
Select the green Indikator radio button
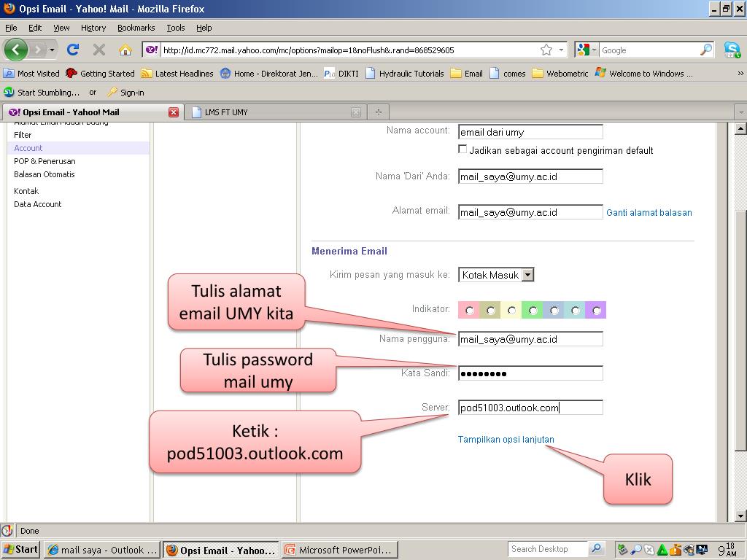pos(533,311)
